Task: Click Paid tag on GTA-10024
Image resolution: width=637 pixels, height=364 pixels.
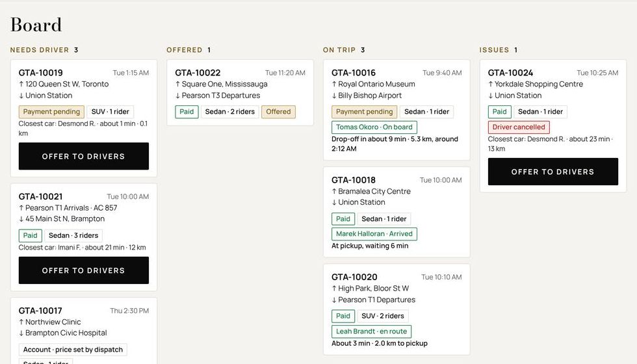Action: pos(499,112)
